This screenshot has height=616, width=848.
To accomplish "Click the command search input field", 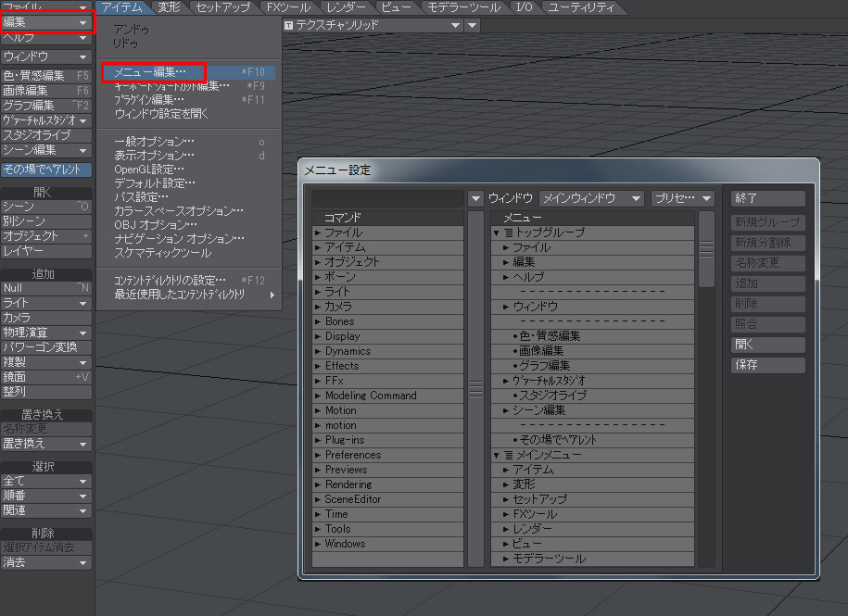I will [x=386, y=198].
